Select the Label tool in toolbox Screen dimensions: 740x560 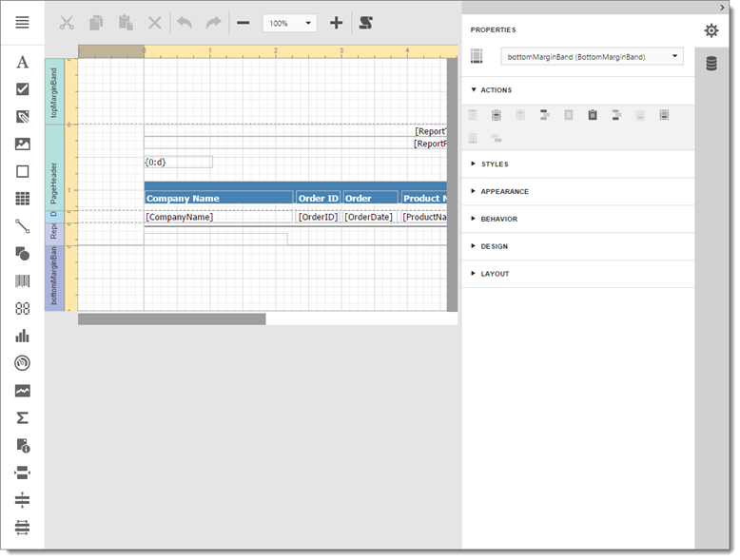(23, 63)
